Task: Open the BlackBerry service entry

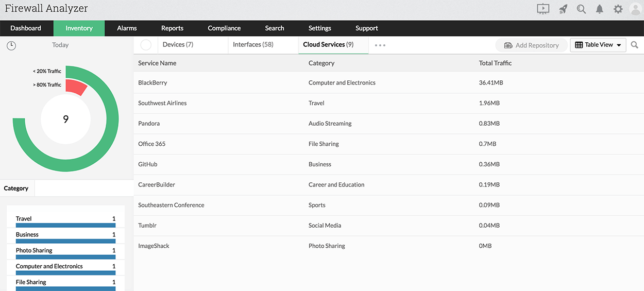Action: click(x=152, y=82)
